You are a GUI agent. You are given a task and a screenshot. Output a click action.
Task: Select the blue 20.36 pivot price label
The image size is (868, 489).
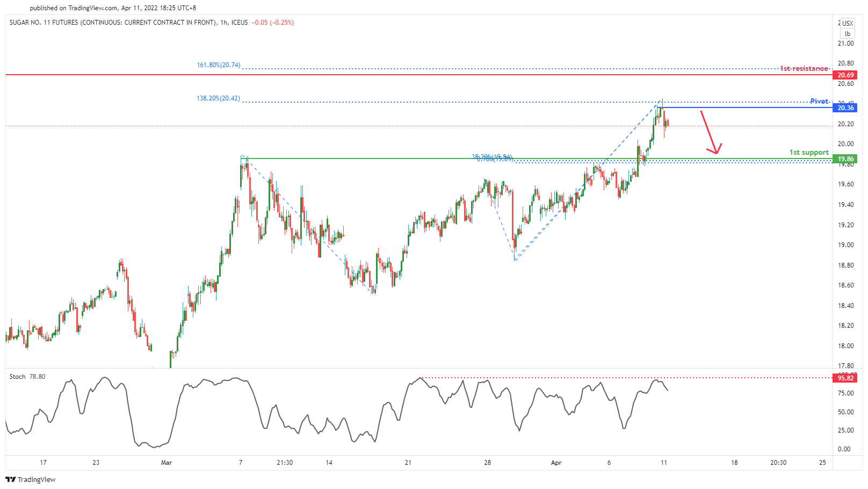click(x=845, y=108)
